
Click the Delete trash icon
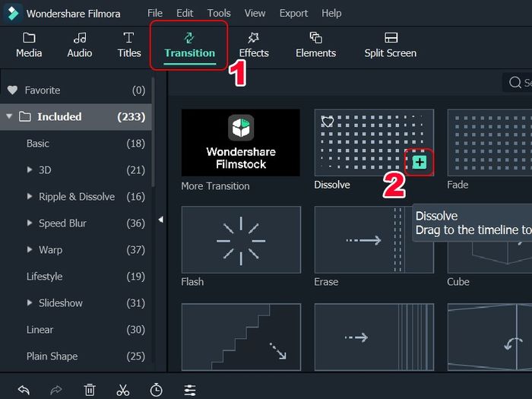click(90, 390)
